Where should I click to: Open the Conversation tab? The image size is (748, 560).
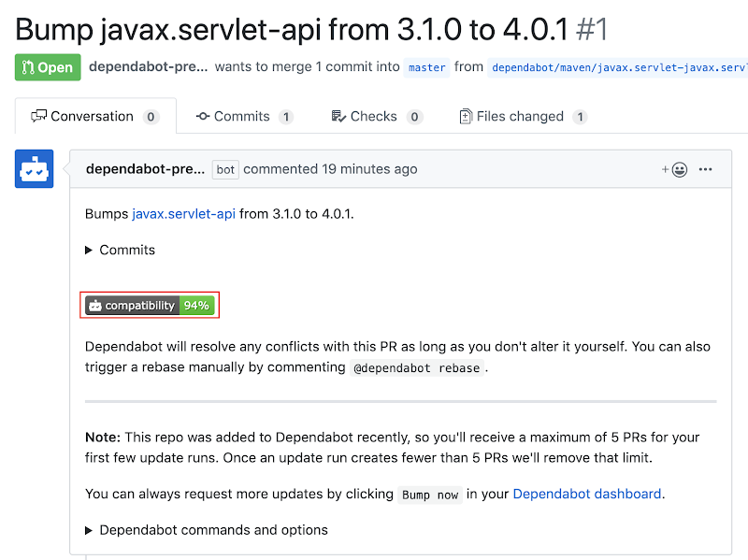pyautogui.click(x=95, y=116)
